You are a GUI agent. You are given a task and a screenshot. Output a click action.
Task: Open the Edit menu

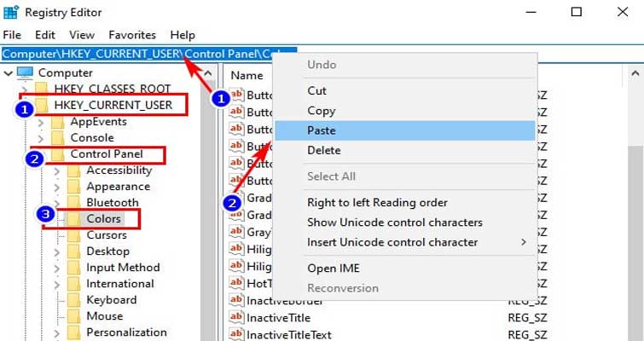[x=44, y=35]
